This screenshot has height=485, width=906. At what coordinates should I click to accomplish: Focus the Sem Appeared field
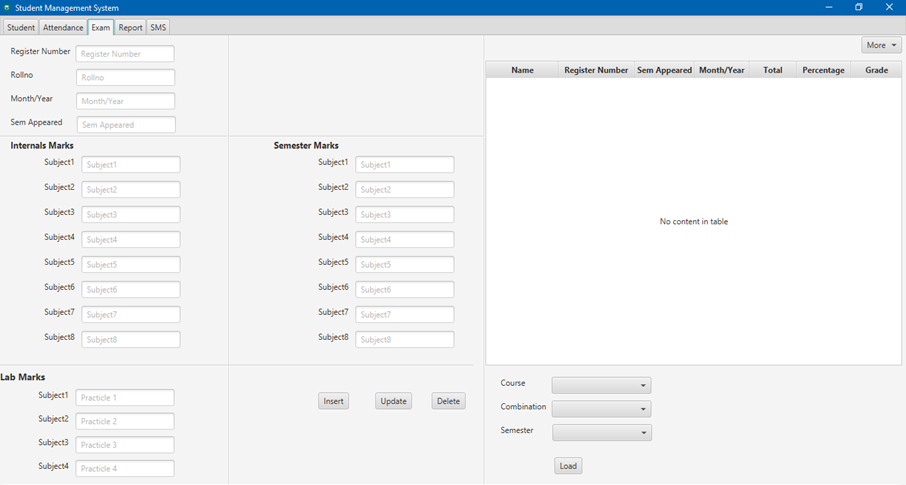126,125
